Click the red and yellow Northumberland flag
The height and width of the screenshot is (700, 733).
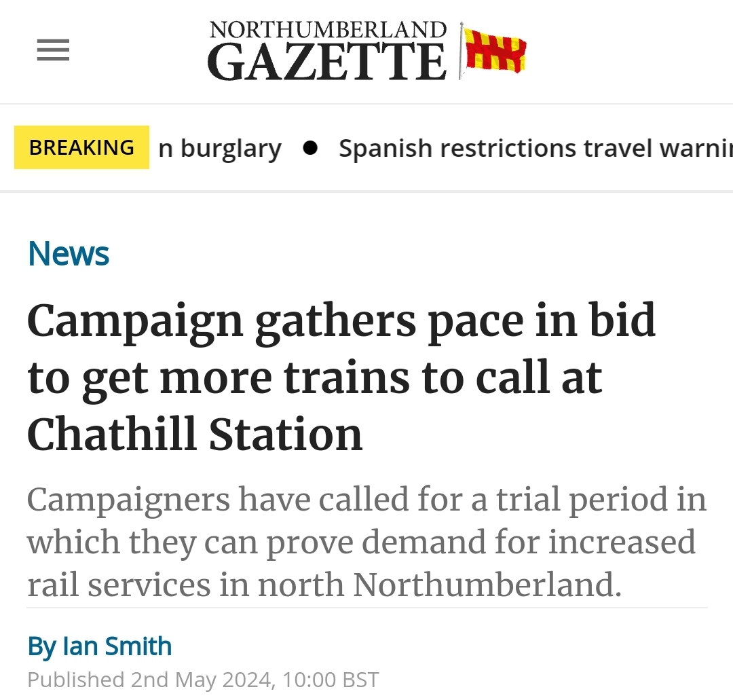pyautogui.click(x=495, y=50)
